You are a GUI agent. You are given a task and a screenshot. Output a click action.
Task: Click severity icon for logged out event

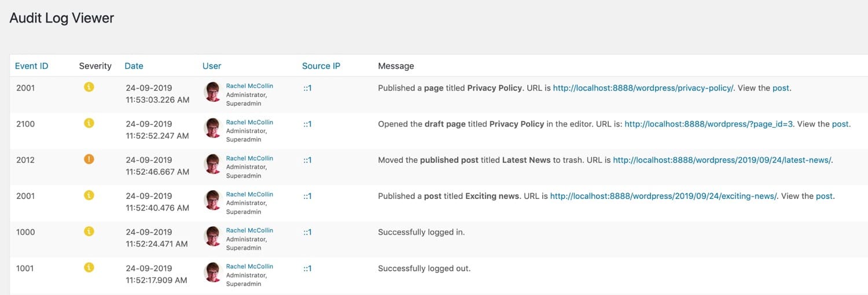[89, 267]
